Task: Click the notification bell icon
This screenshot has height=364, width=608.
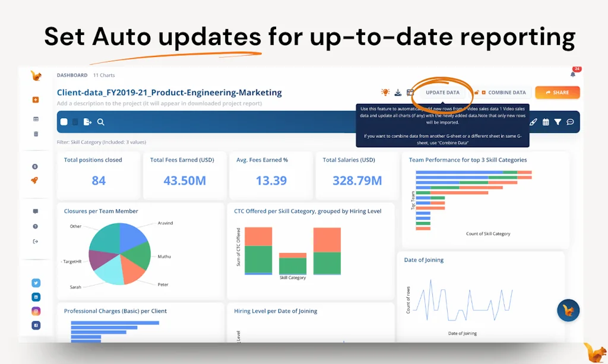Action: (x=573, y=74)
